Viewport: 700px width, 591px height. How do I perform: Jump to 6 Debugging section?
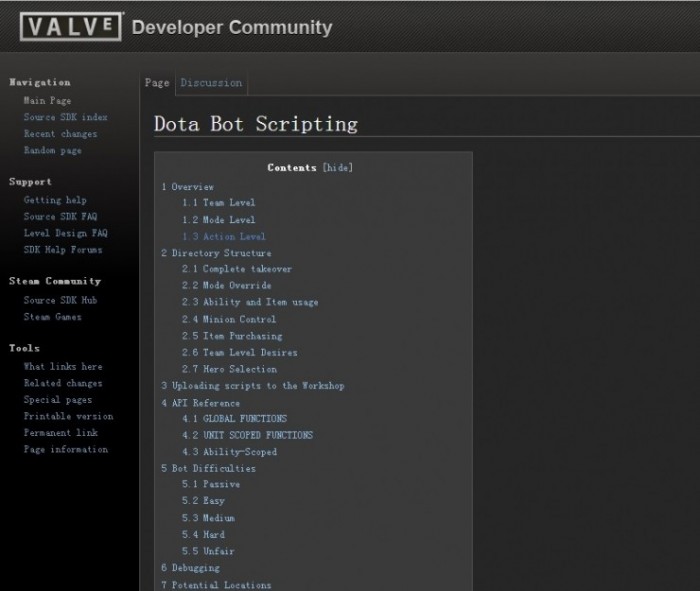190,568
